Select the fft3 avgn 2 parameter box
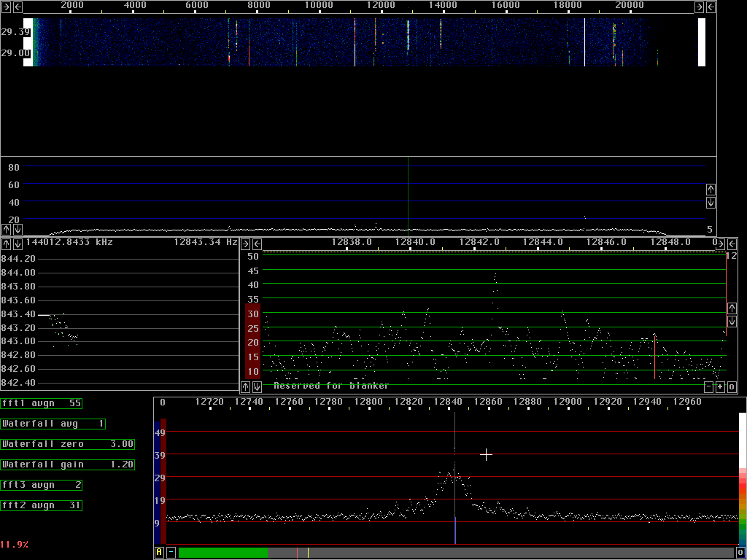 point(42,485)
